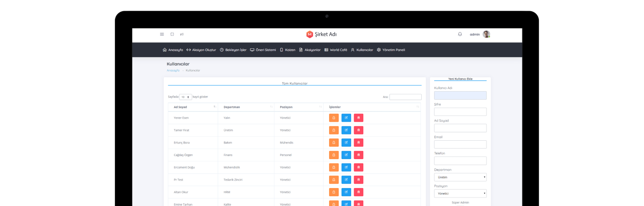Open the records-per-page dropdown showing 10

tap(186, 97)
